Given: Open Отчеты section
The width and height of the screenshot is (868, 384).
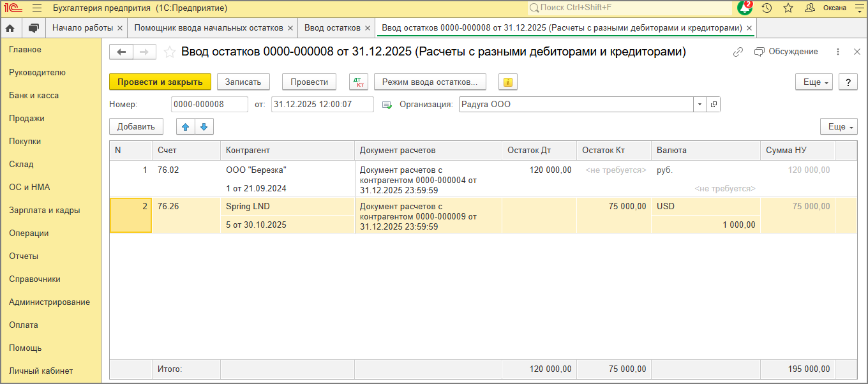Looking at the screenshot, I should [24, 256].
